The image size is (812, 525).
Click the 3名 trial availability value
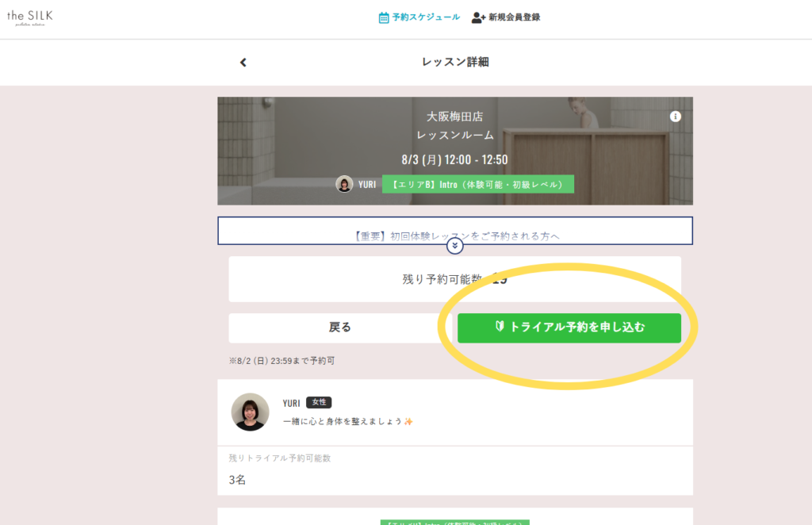[x=237, y=480]
